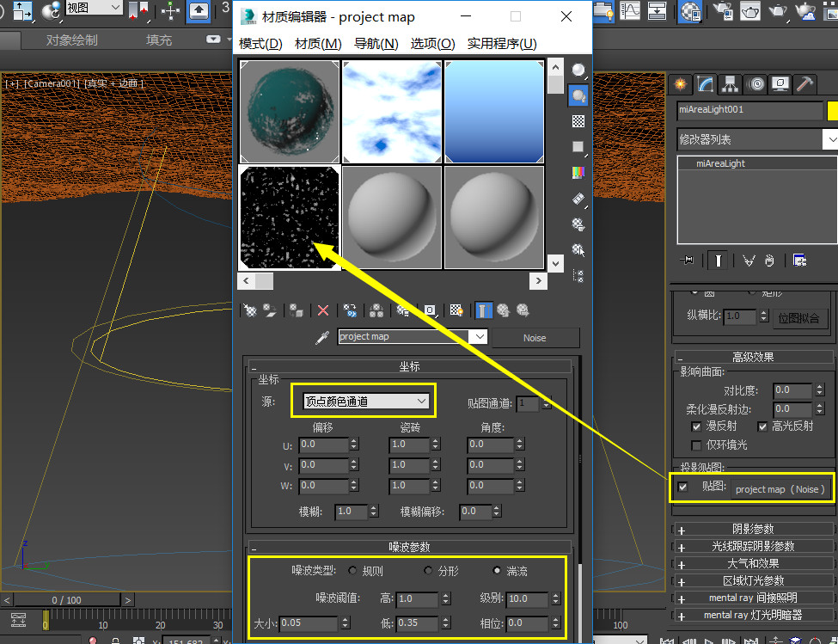Image resolution: width=838 pixels, height=644 pixels.
Task: Open the Utilities hammer tab icon
Action: [x=804, y=84]
